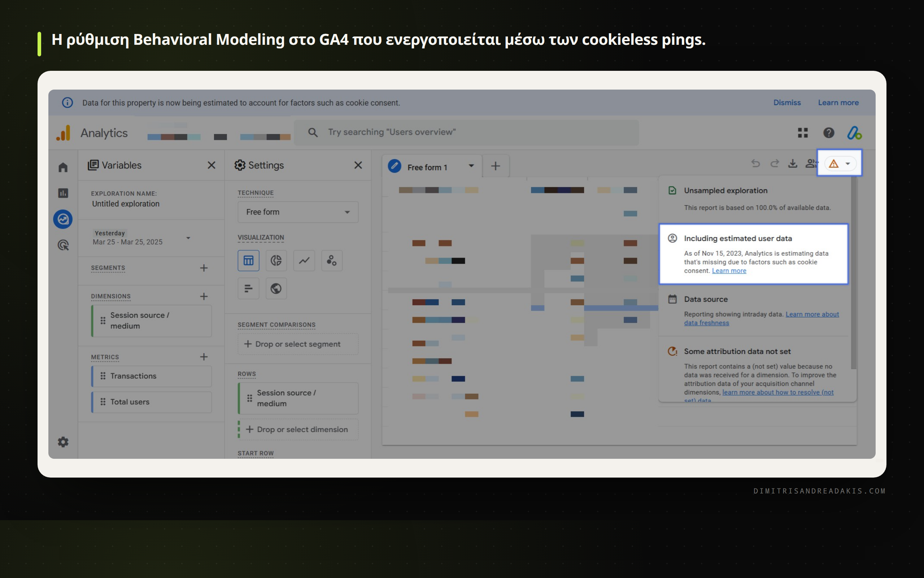Click the Data source heading
Image resolution: width=924 pixels, height=578 pixels.
pyautogui.click(x=706, y=299)
